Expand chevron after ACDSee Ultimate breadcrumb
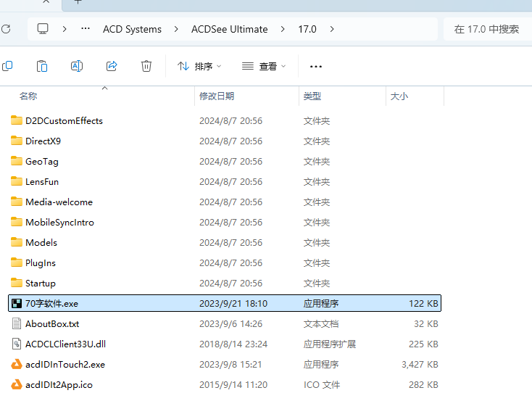 coord(283,29)
